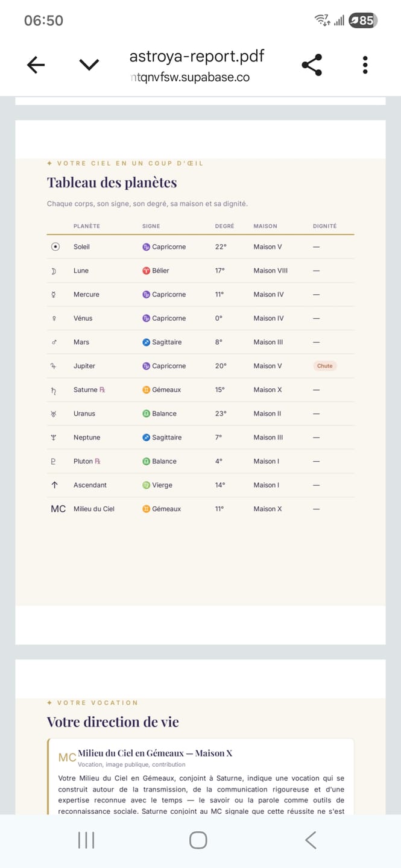The height and width of the screenshot is (868, 401).
Task: Select the Chute dignity badge for Jupiter
Action: (x=325, y=366)
